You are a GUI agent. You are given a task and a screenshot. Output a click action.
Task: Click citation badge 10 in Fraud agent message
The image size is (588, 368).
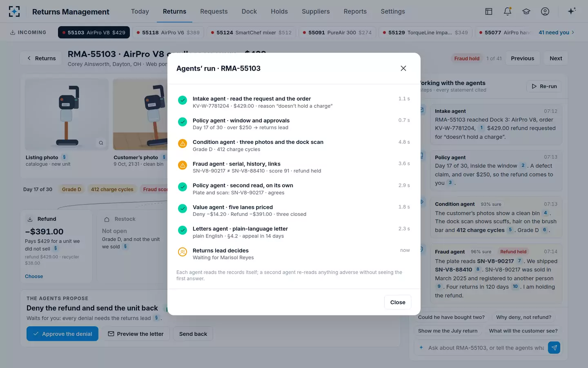(515, 287)
